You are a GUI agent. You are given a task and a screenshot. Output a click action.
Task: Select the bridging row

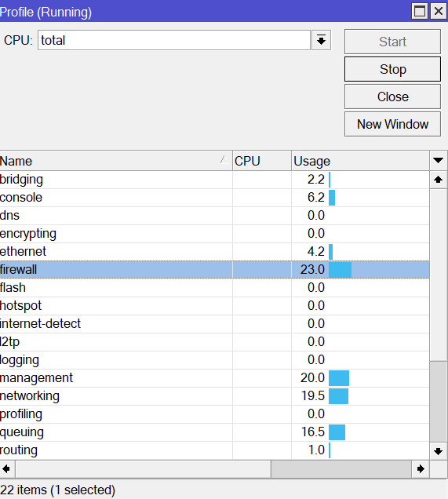(214, 180)
